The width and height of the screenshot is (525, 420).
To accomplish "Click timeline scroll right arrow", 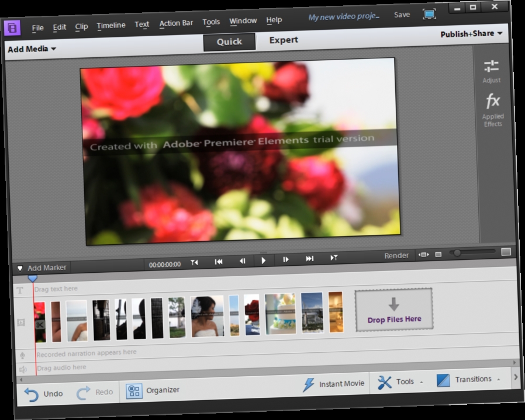I will point(514,363).
